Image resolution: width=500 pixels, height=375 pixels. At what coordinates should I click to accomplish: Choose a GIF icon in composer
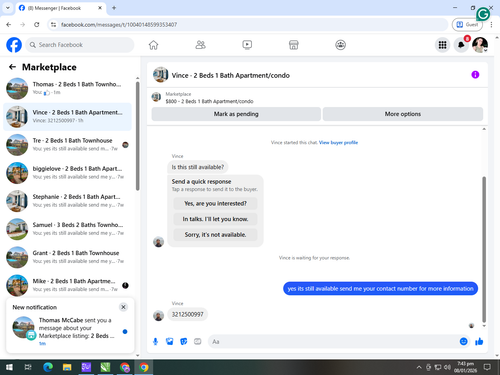(198, 341)
